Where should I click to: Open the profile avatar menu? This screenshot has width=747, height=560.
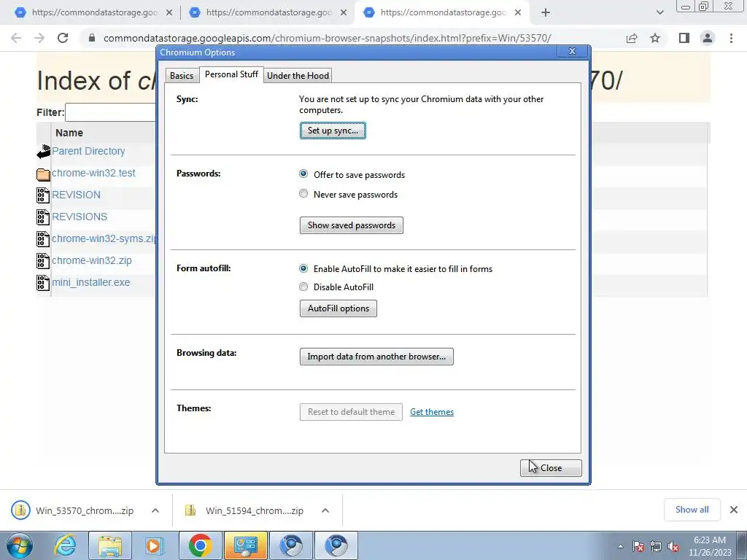click(708, 38)
